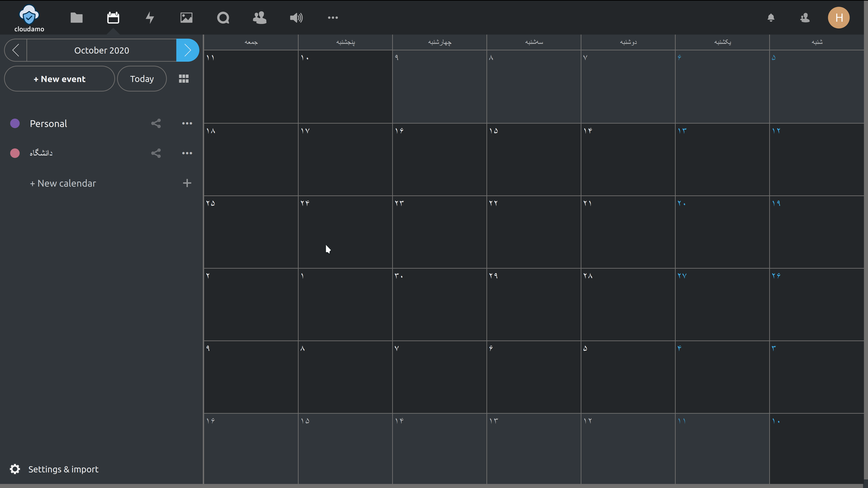868x488 pixels.
Task: Expand more apps three-dot menu in top bar
Action: pos(333,18)
